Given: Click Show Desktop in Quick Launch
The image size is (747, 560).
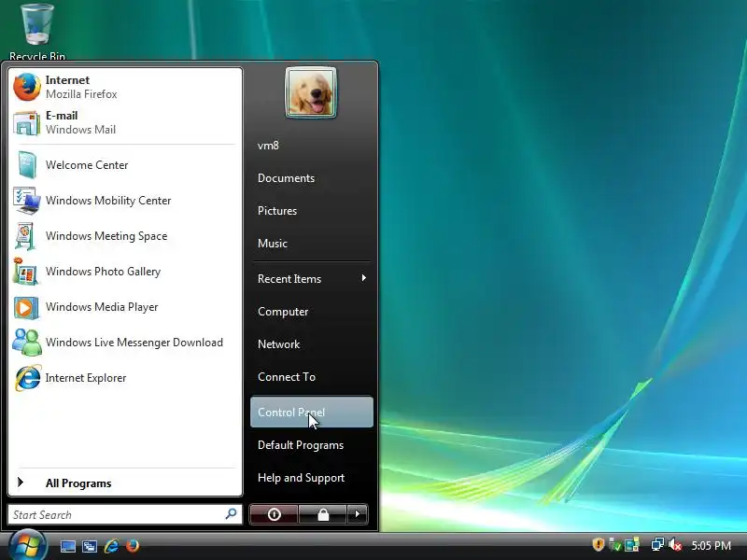Looking at the screenshot, I should pyautogui.click(x=67, y=546).
